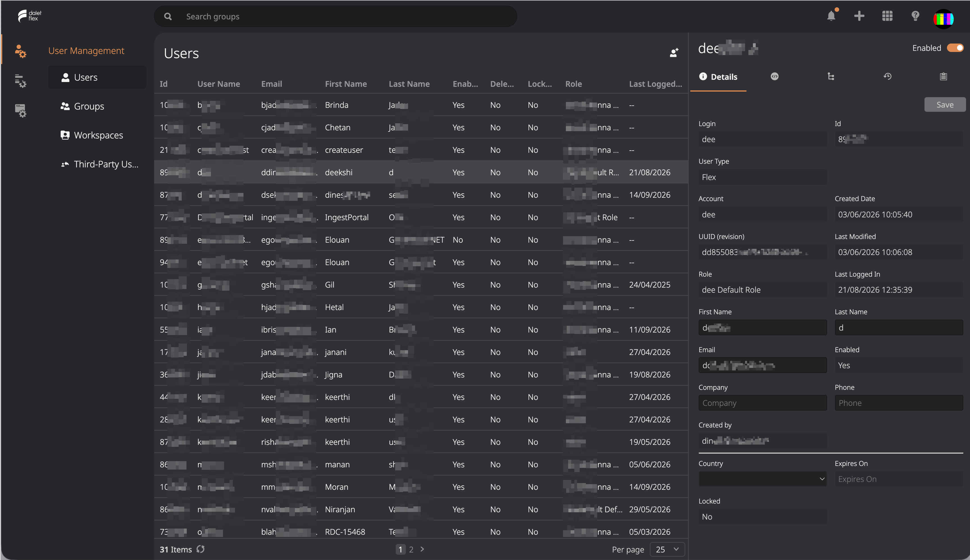Open the clipboard tab icon

943,77
